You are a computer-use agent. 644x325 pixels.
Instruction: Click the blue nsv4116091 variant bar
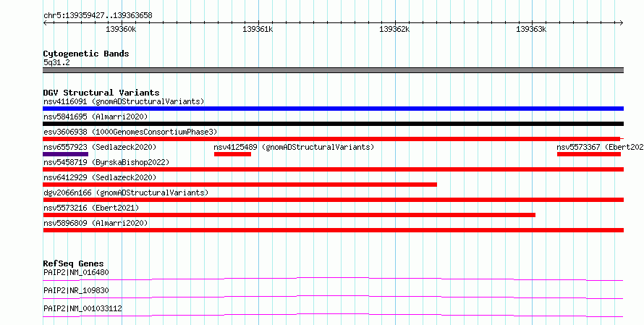[333, 109]
